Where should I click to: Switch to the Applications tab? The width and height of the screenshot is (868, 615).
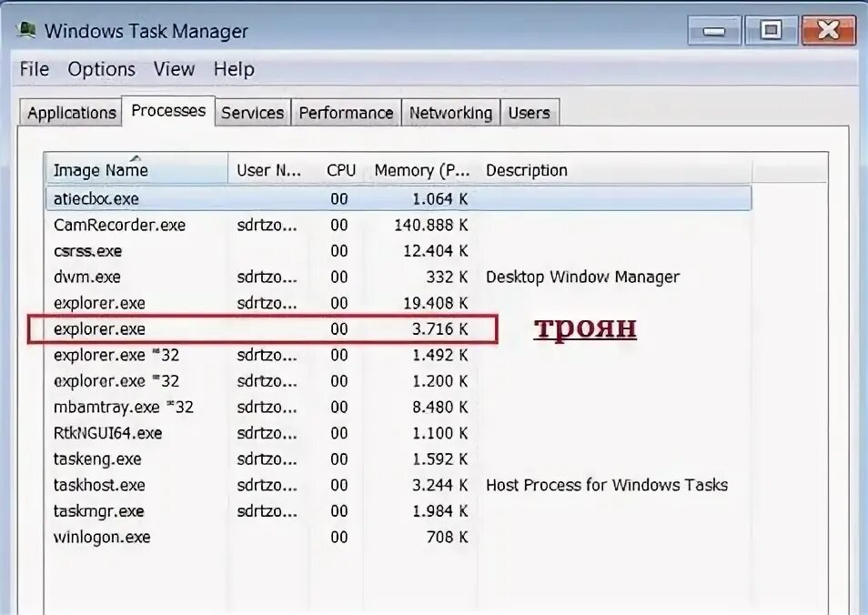[71, 113]
